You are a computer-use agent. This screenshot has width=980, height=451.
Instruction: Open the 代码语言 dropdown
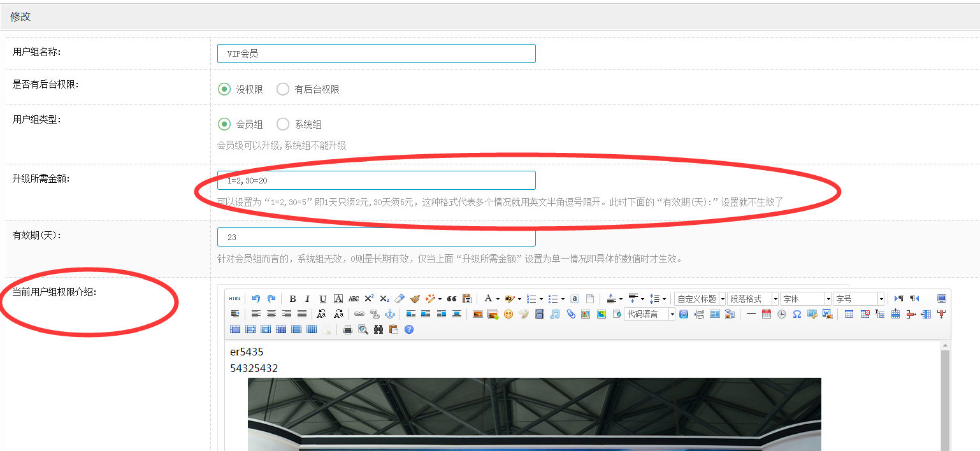coord(649,314)
